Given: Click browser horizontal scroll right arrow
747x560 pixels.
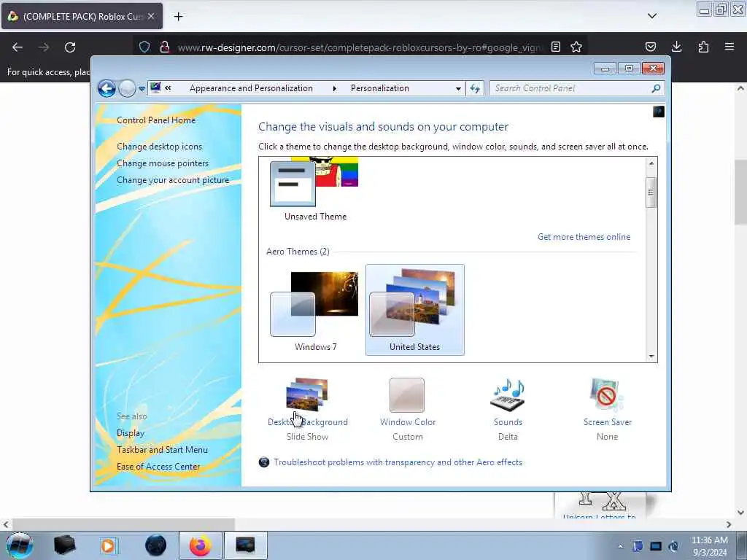Looking at the screenshot, I should point(729,524).
